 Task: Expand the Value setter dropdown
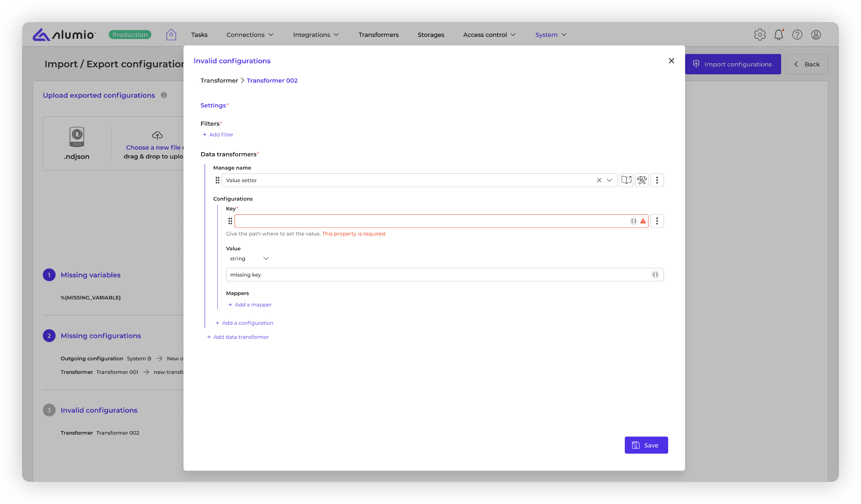tap(609, 180)
